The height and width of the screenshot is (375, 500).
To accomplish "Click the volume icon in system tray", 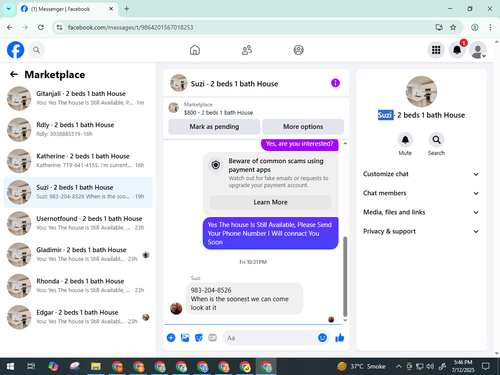I will pos(430,367).
